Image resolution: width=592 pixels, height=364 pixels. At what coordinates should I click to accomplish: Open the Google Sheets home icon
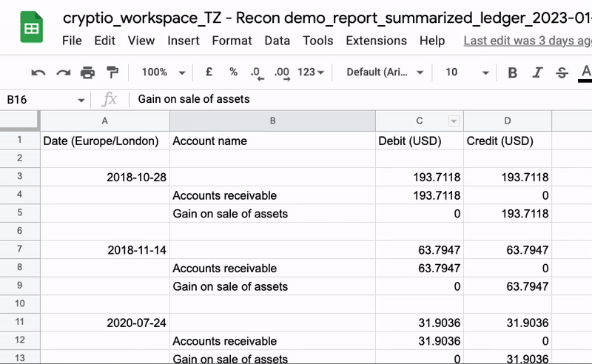click(31, 27)
